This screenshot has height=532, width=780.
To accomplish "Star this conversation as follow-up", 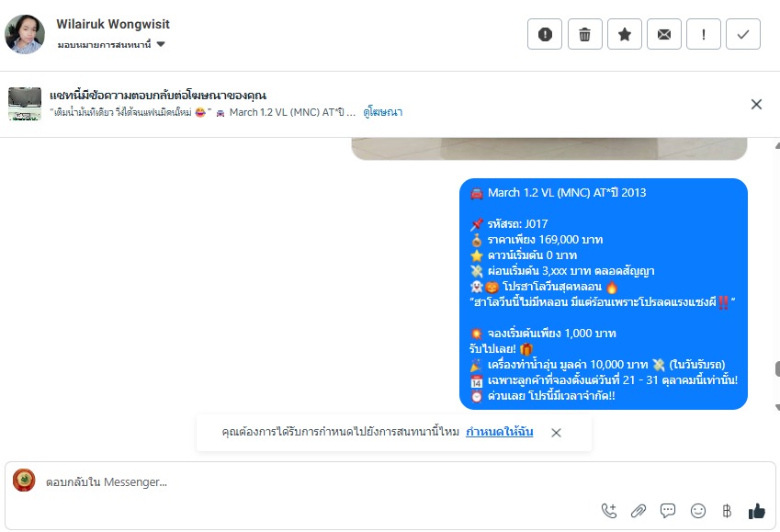I will click(625, 34).
